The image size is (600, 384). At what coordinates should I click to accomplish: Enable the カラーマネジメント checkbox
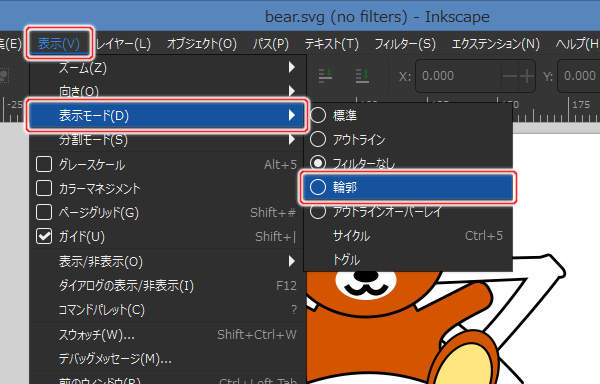(44, 188)
